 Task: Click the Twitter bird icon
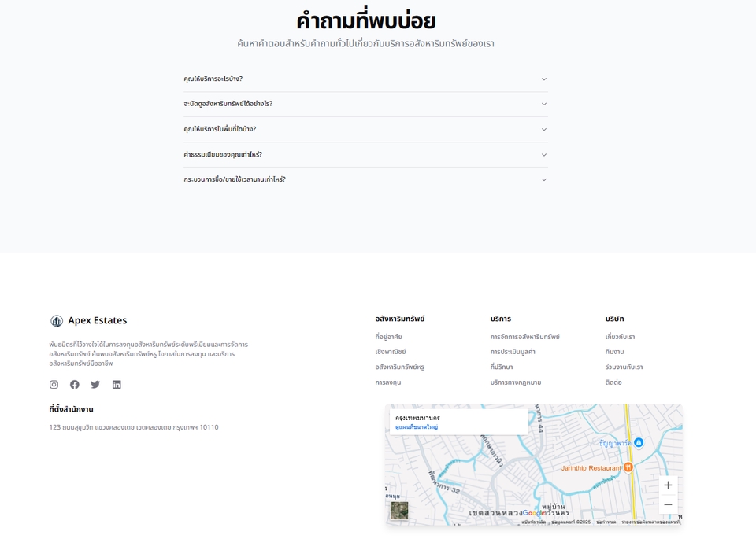pos(95,385)
